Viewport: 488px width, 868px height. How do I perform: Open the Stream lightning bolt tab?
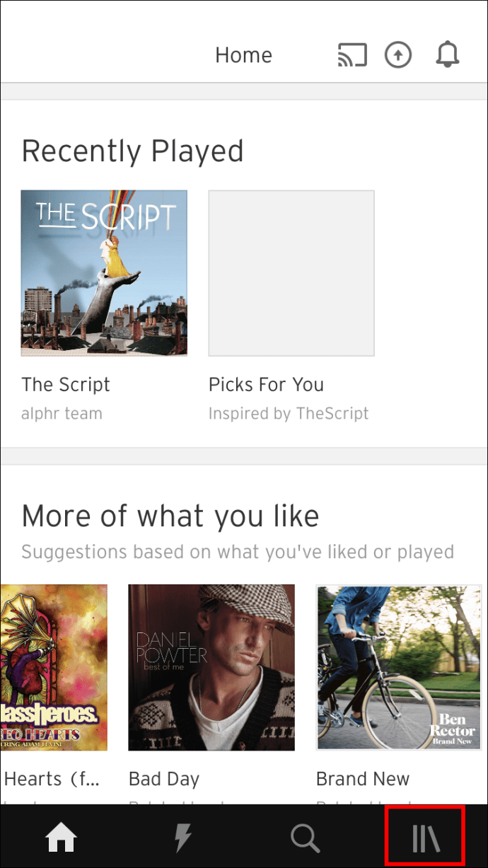pos(182,838)
